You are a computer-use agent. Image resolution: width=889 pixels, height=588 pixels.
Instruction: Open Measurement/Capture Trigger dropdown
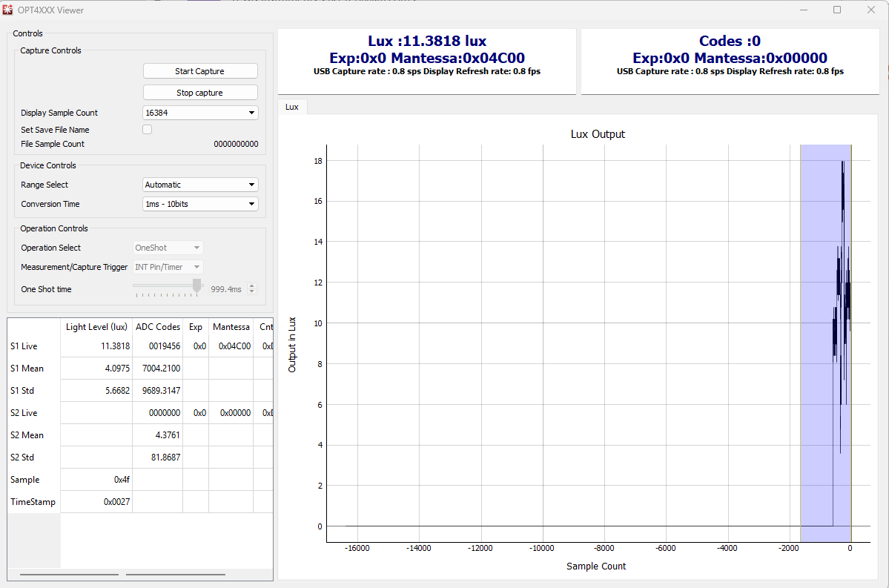168,266
